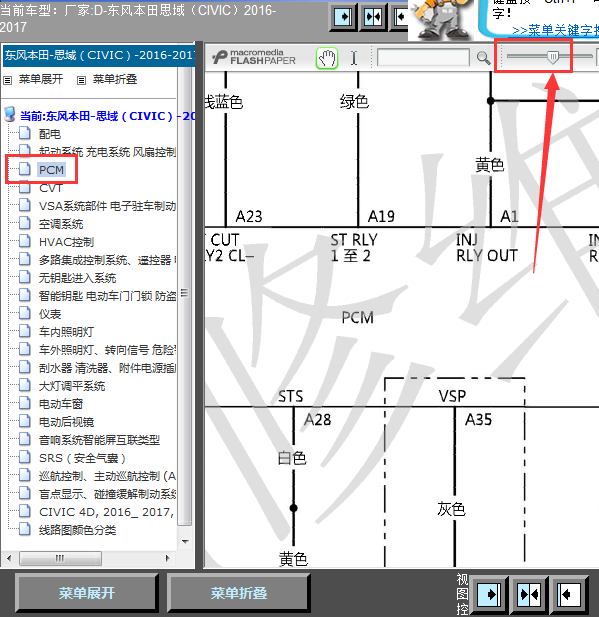Click the large 菜单展开 button at bottom
This screenshot has width=599, height=617.
pyautogui.click(x=87, y=593)
